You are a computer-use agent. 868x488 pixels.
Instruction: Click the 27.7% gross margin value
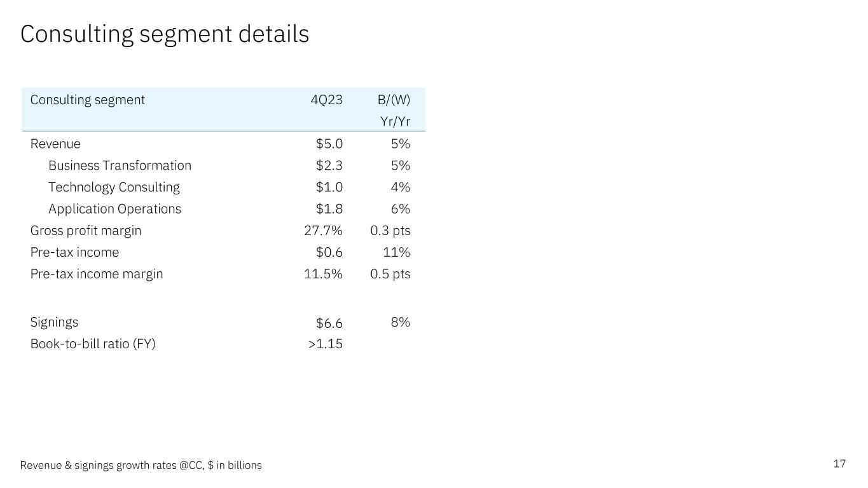(323, 230)
